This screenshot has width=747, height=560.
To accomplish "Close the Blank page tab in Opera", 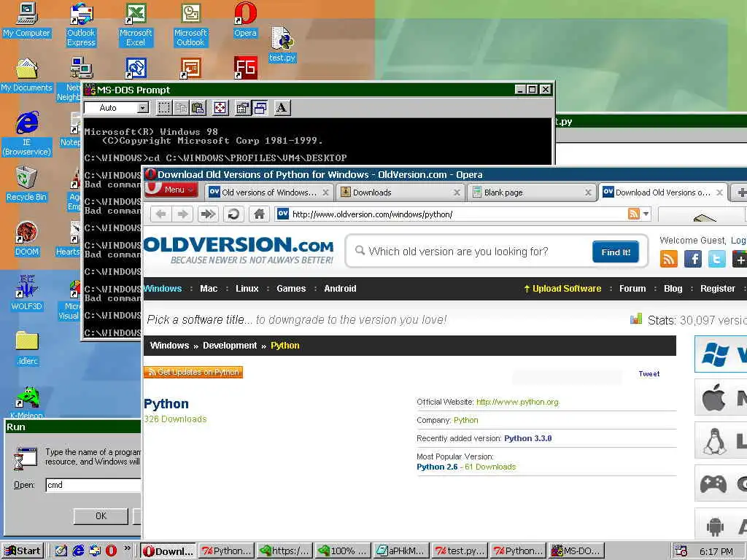I will (589, 192).
